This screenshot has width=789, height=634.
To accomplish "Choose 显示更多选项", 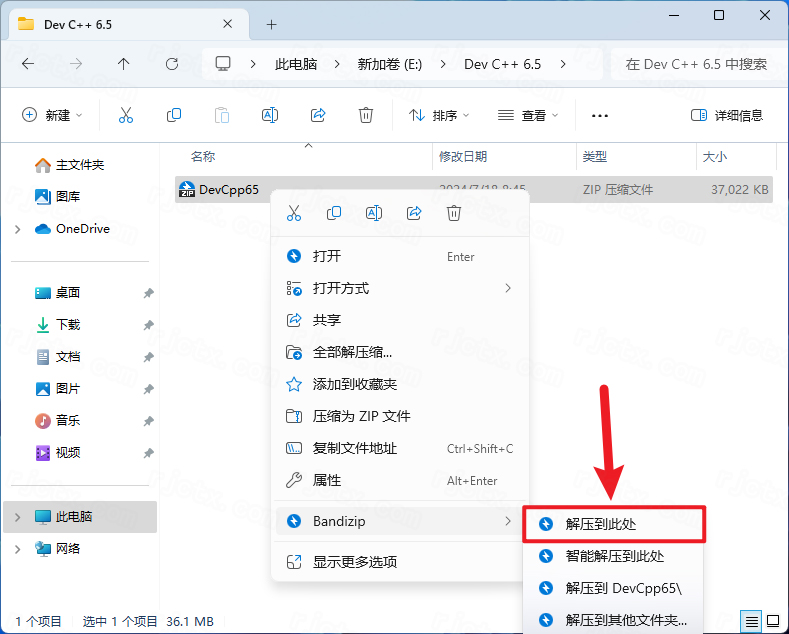I will point(400,562).
